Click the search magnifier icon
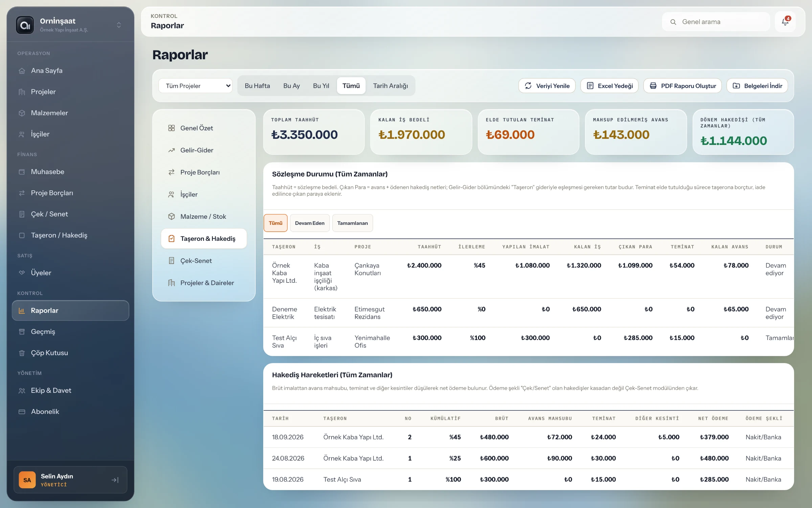The width and height of the screenshot is (812, 508). pos(673,22)
